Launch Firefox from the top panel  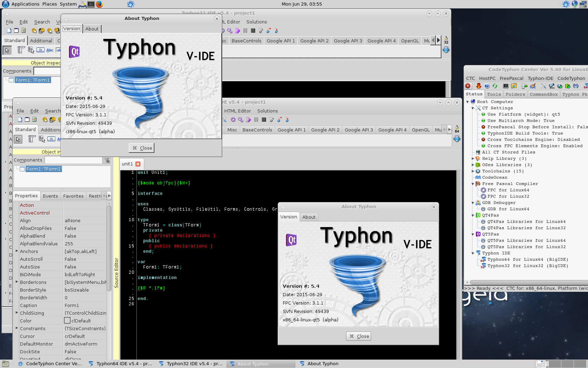[99, 4]
